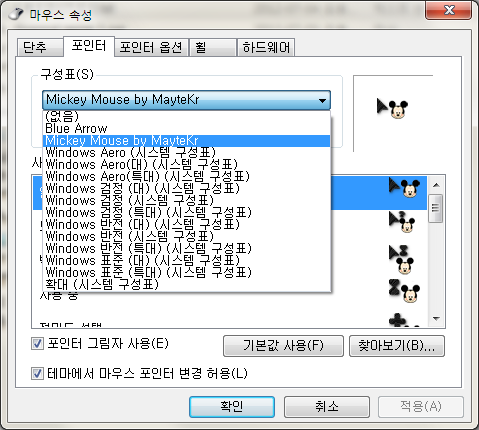
Task: Go to the 휠 tab
Action: pos(213,47)
